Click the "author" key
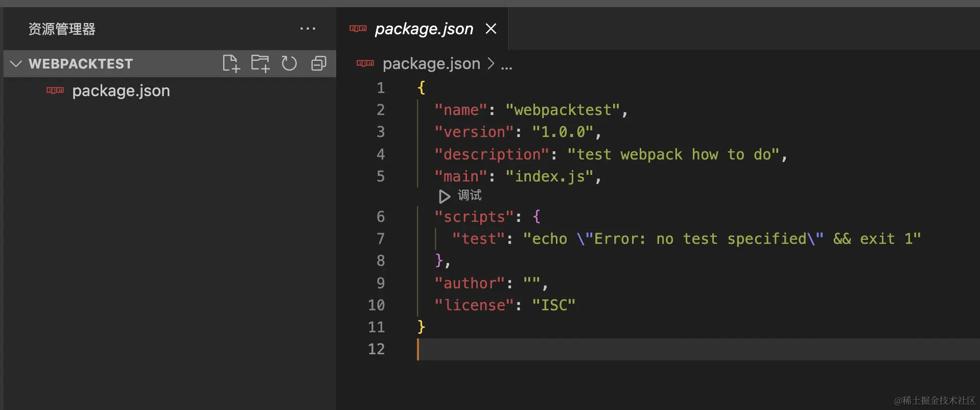The image size is (980, 410). (469, 283)
